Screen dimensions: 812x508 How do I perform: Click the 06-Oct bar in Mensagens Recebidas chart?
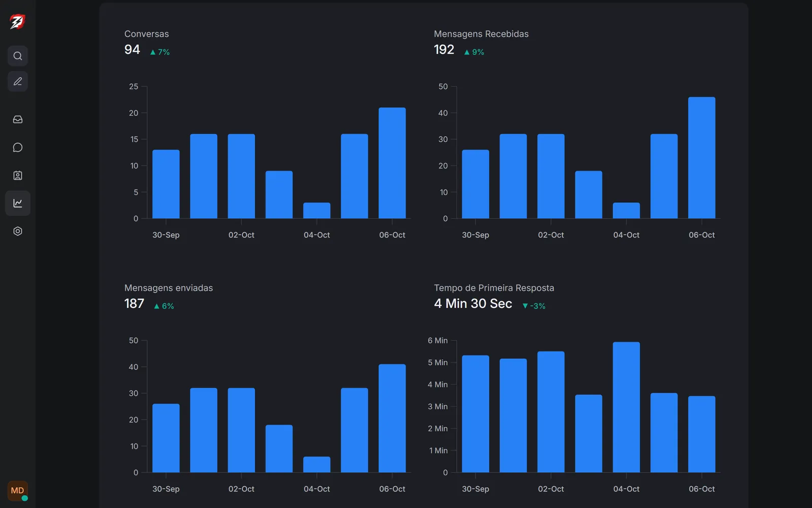(x=702, y=157)
